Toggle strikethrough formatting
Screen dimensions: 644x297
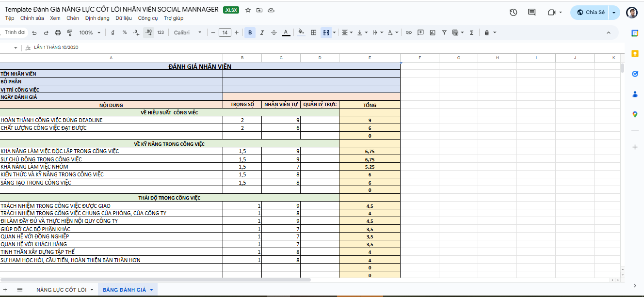(x=274, y=32)
